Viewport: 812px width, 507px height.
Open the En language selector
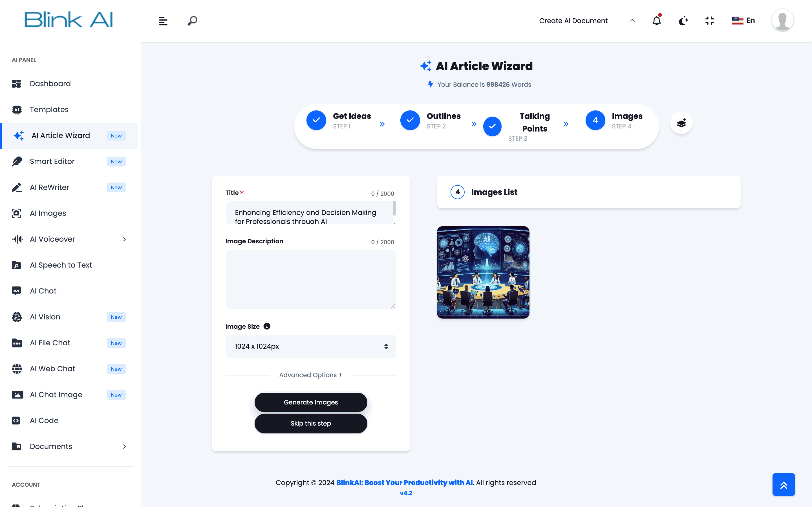click(743, 21)
